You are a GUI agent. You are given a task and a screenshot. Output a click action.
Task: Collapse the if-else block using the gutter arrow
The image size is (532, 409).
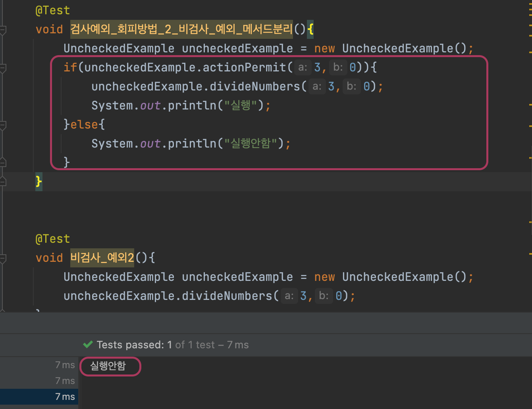click(x=3, y=67)
